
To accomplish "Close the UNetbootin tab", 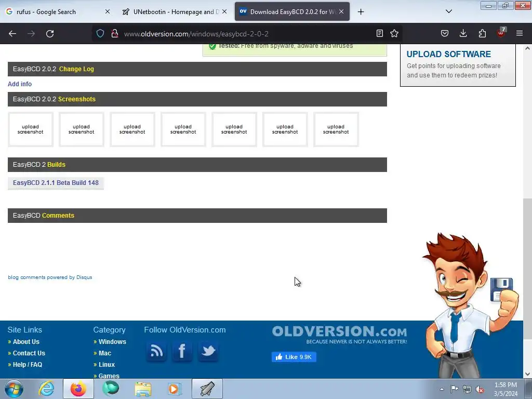I will click(224, 11).
